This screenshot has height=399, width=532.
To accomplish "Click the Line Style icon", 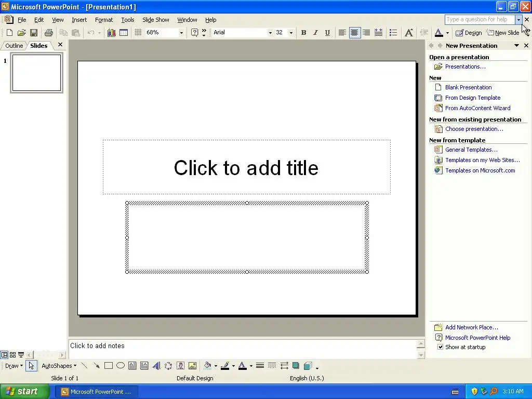I will pyautogui.click(x=260, y=365).
